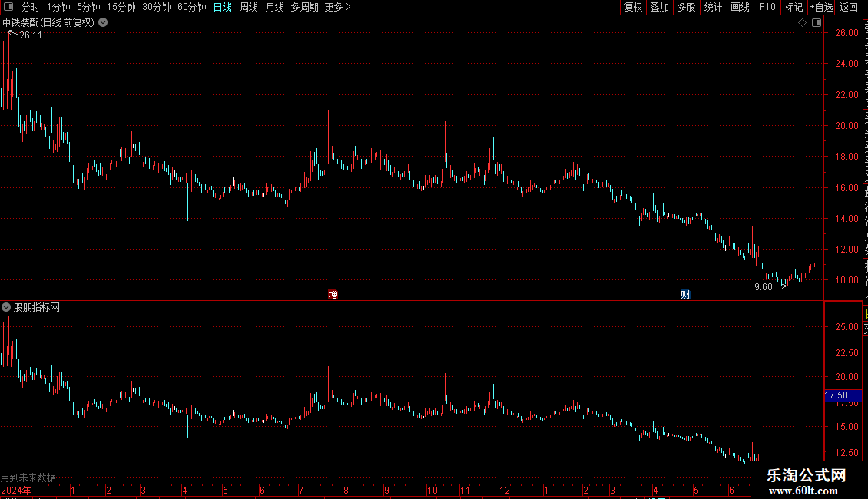Switch to 周线 weekly chart
868x499 pixels.
coord(249,7)
